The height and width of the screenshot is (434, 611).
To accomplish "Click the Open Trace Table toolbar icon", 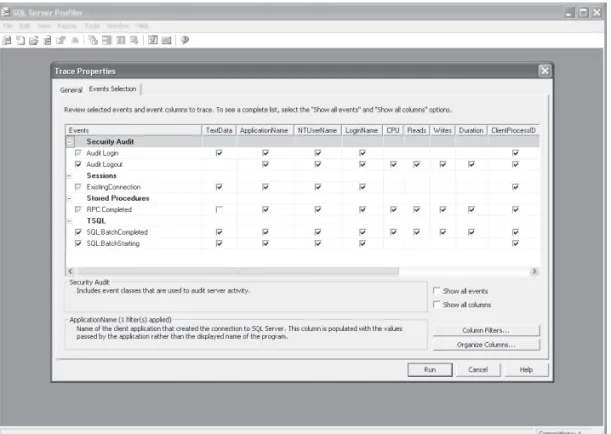I will (47, 40).
